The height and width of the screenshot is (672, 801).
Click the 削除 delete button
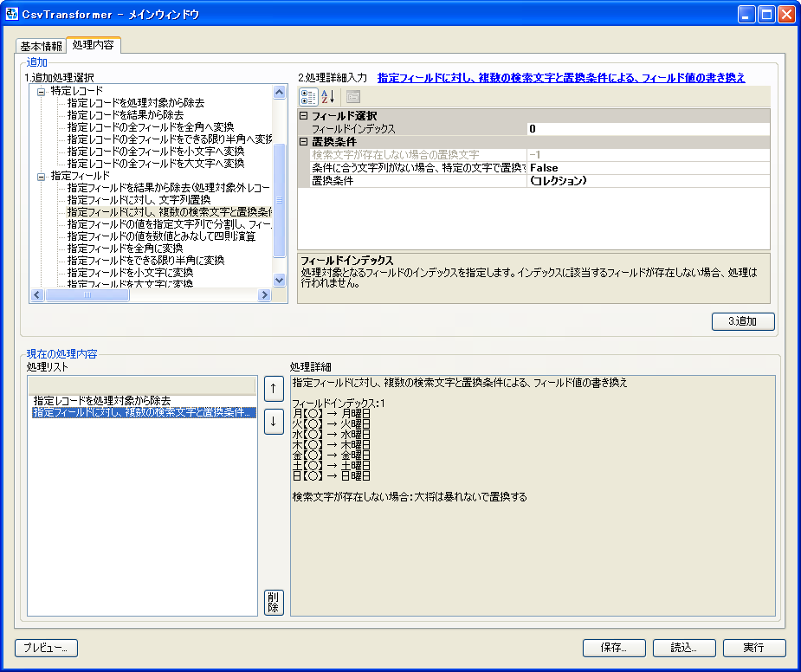coord(274,602)
